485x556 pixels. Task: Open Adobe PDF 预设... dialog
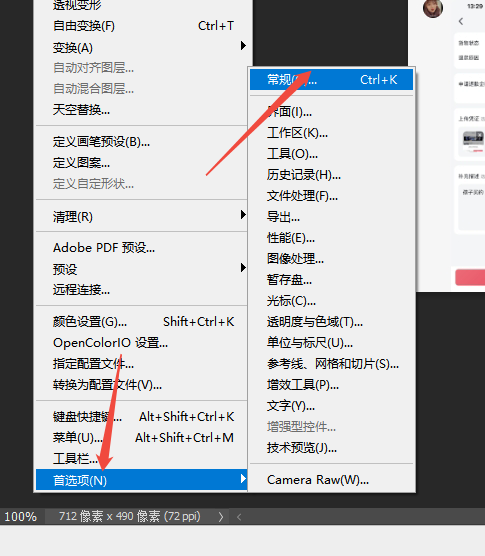(x=141, y=248)
